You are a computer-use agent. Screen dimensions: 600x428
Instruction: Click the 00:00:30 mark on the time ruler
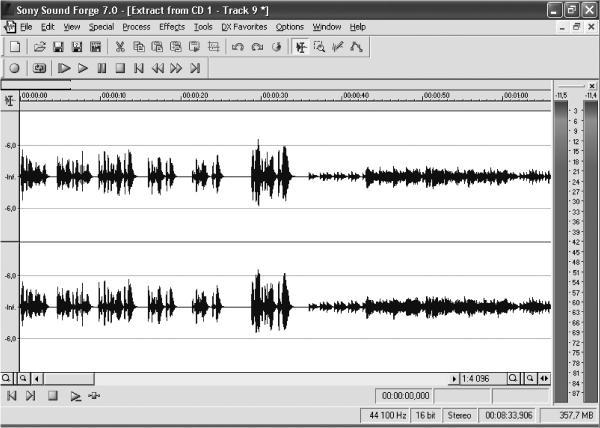click(275, 95)
